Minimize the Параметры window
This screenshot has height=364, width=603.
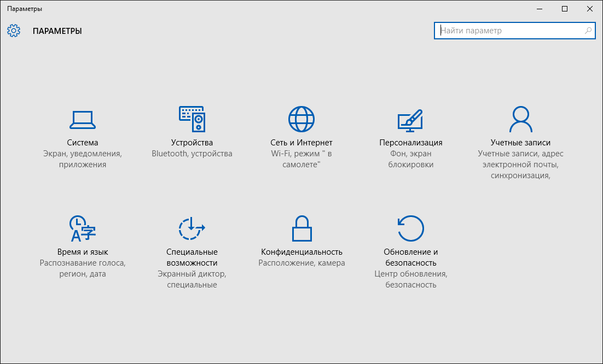click(540, 9)
